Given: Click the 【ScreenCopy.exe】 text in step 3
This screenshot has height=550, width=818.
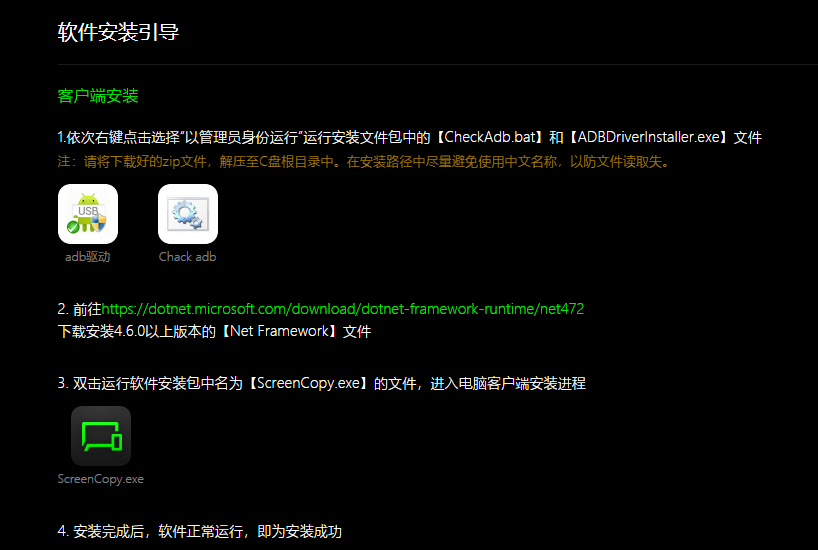Looking at the screenshot, I should [308, 384].
